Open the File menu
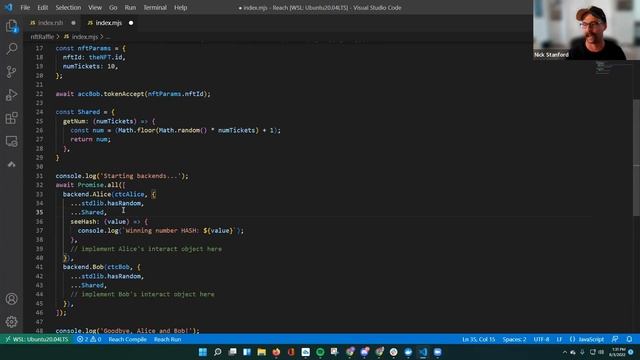Viewport: 640px width, 360px height. 25,7
